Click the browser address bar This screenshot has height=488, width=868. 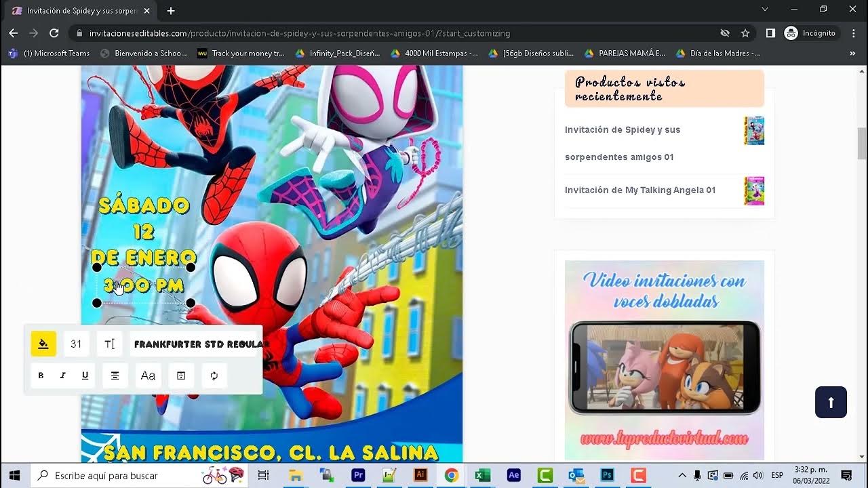(393, 33)
